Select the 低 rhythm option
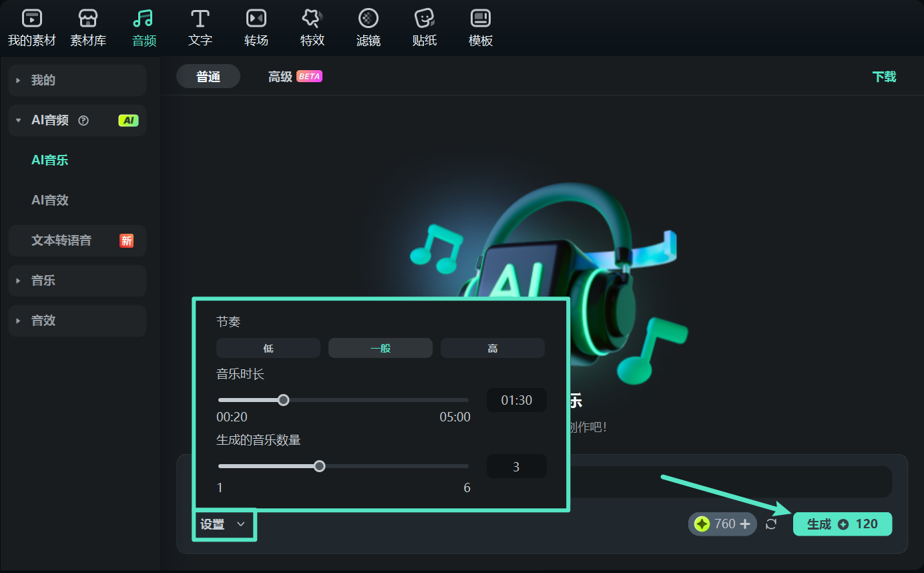 coord(268,348)
